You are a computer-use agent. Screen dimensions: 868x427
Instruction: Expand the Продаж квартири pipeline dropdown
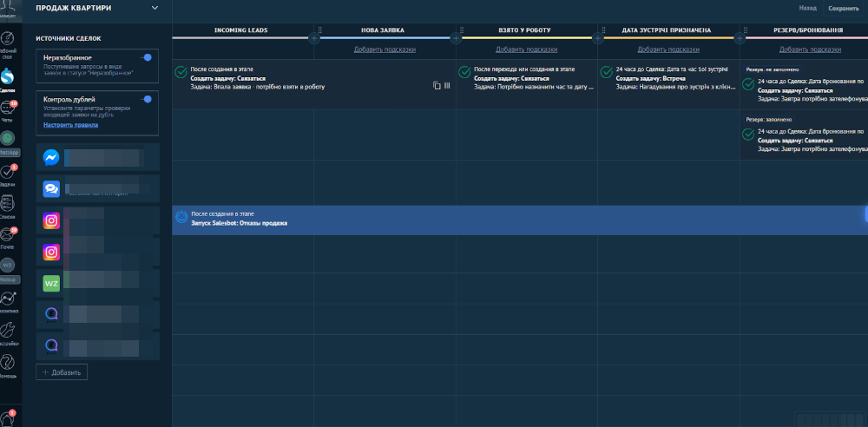tap(155, 8)
